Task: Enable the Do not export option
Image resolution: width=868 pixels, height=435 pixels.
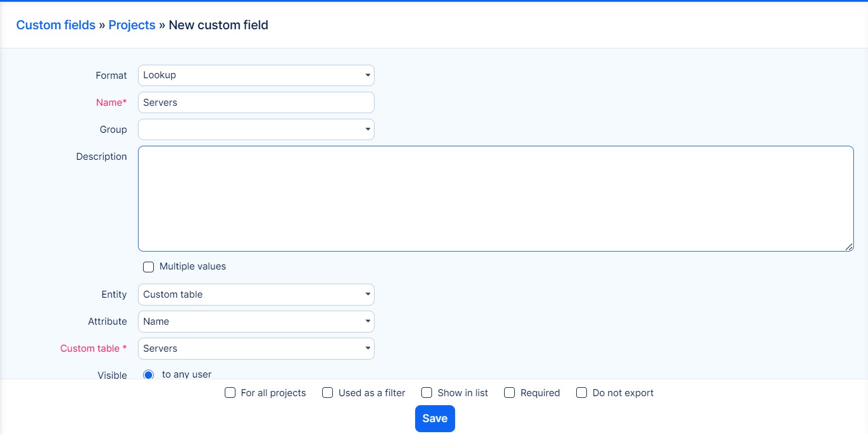Action: point(581,392)
